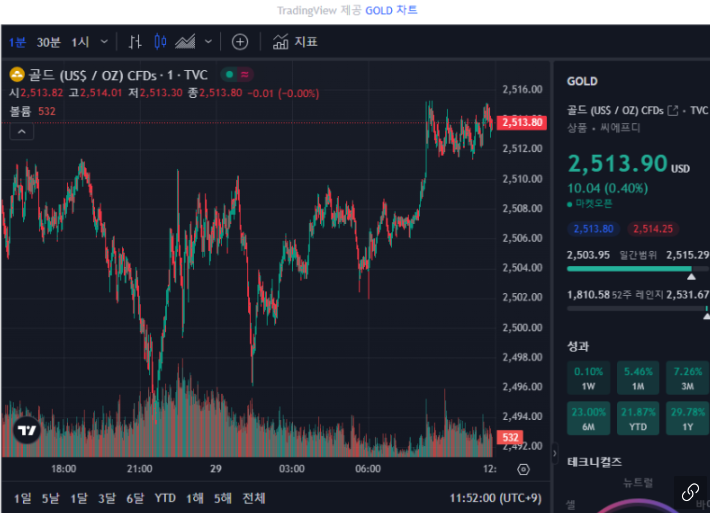The image size is (710, 513).
Task: Click the red 2,513.80 price axis label
Action: 522,123
